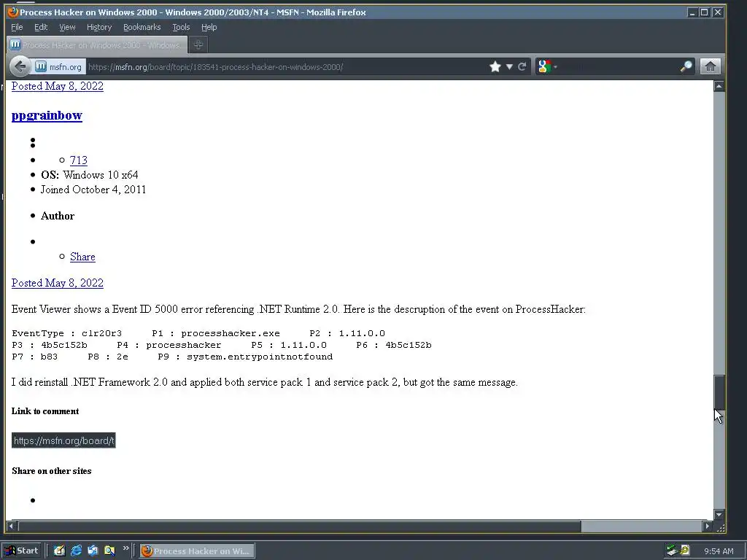Open the URL history dropdown arrow
The image size is (747, 560).
(x=509, y=66)
